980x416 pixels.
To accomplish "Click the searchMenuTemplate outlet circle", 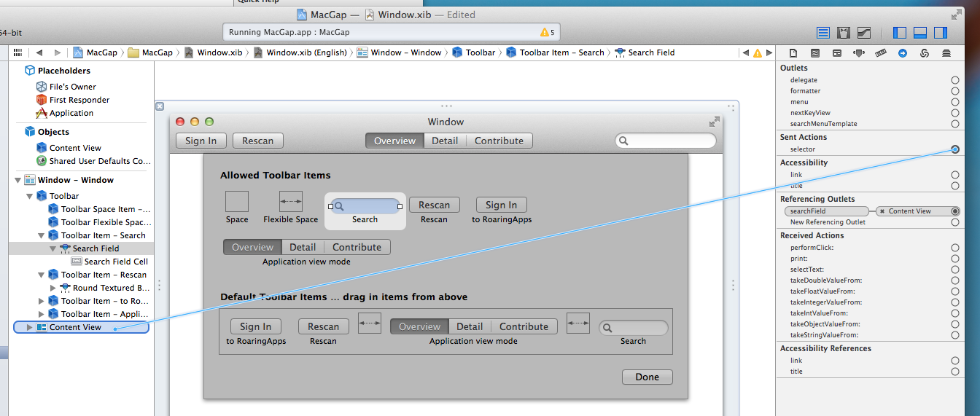I will tap(955, 124).
